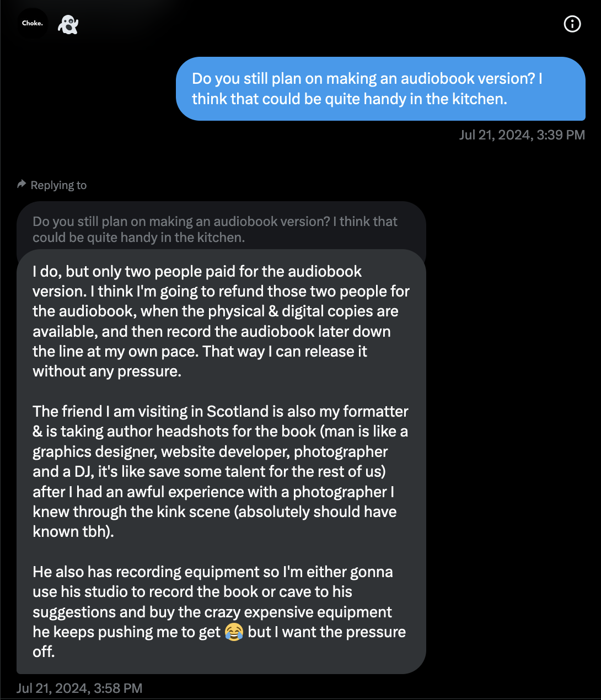Click the quoted message preview above the reply

click(x=215, y=229)
